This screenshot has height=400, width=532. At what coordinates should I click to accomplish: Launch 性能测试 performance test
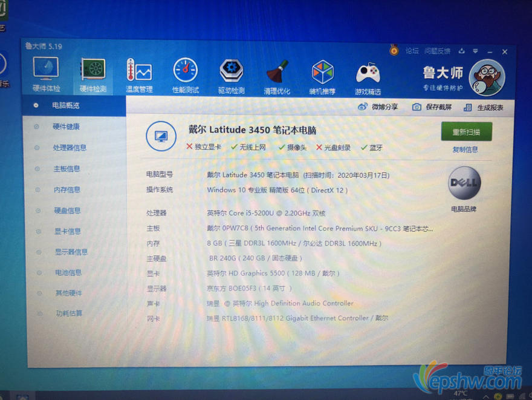tap(185, 76)
